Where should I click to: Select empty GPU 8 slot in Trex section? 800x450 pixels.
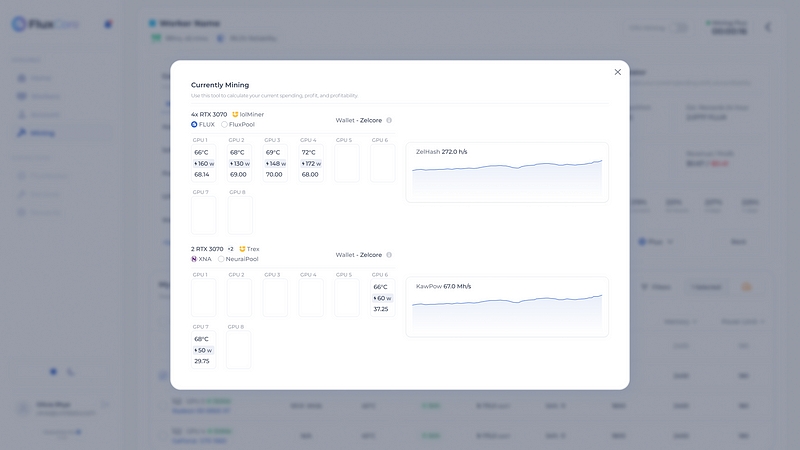[x=238, y=350]
